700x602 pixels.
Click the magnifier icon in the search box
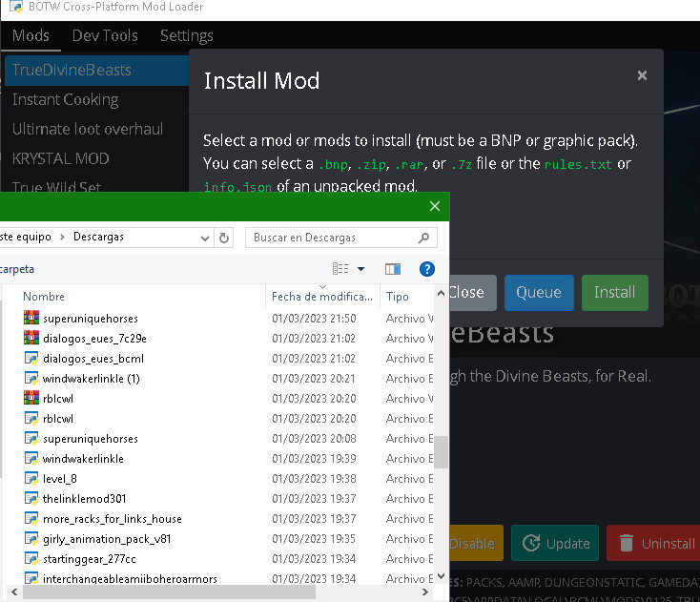424,238
